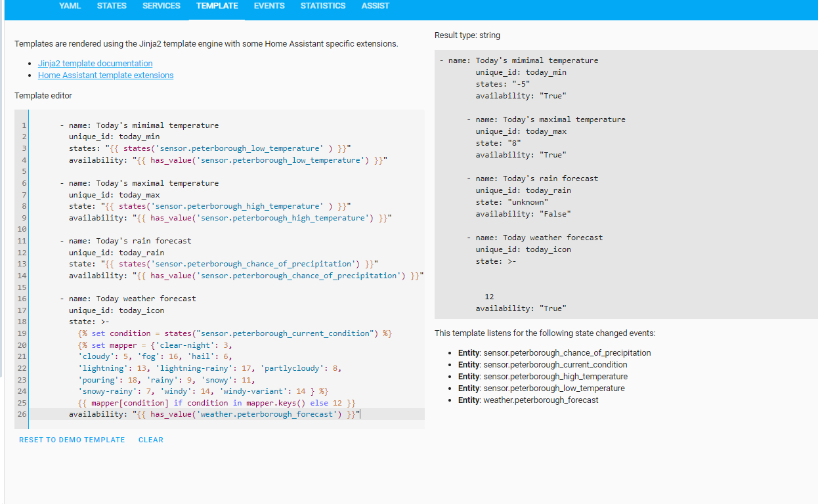Switch to the EVENTS tab

coord(269,6)
